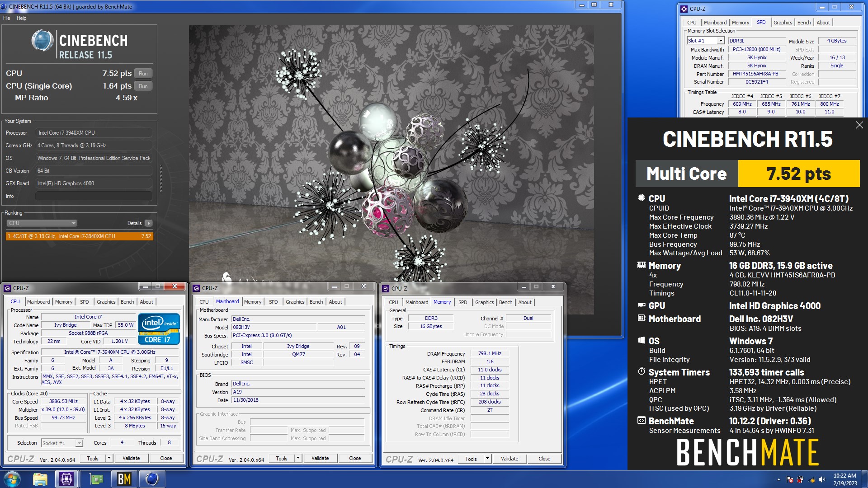This screenshot has height=488, width=868.
Task: Open the Cinebench File menu
Action: 6,18
